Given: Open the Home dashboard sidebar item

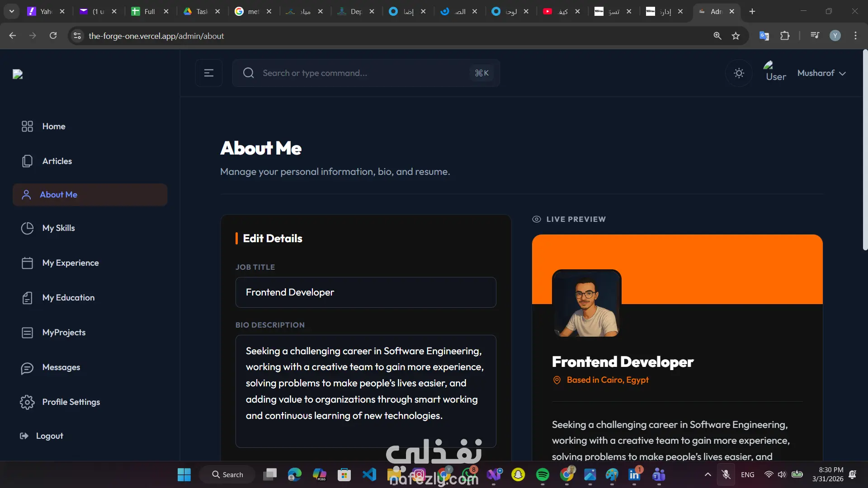Looking at the screenshot, I should (54, 127).
